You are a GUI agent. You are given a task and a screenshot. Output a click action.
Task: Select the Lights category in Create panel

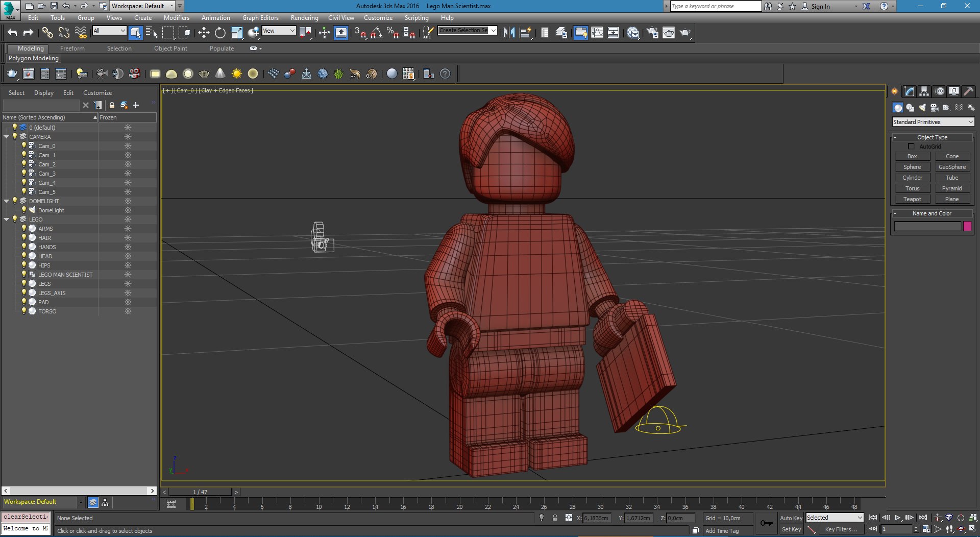(x=922, y=108)
